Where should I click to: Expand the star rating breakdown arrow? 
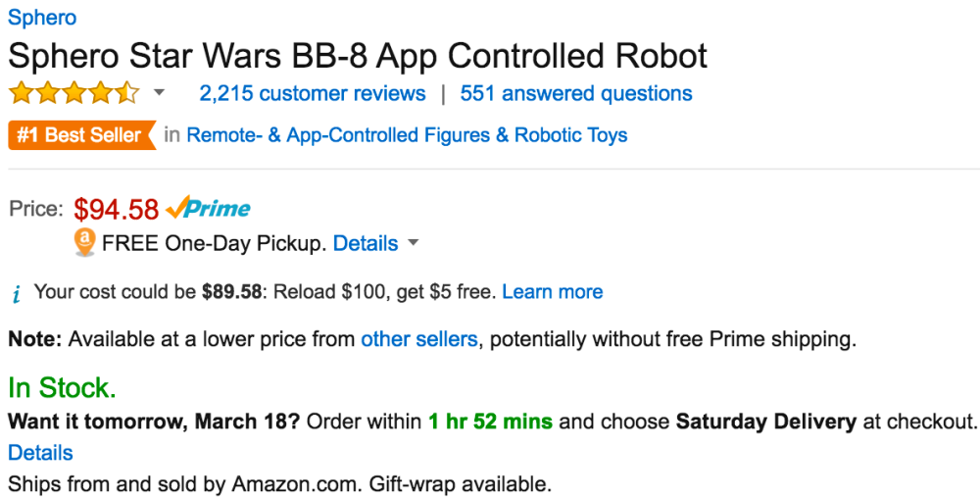click(x=159, y=94)
